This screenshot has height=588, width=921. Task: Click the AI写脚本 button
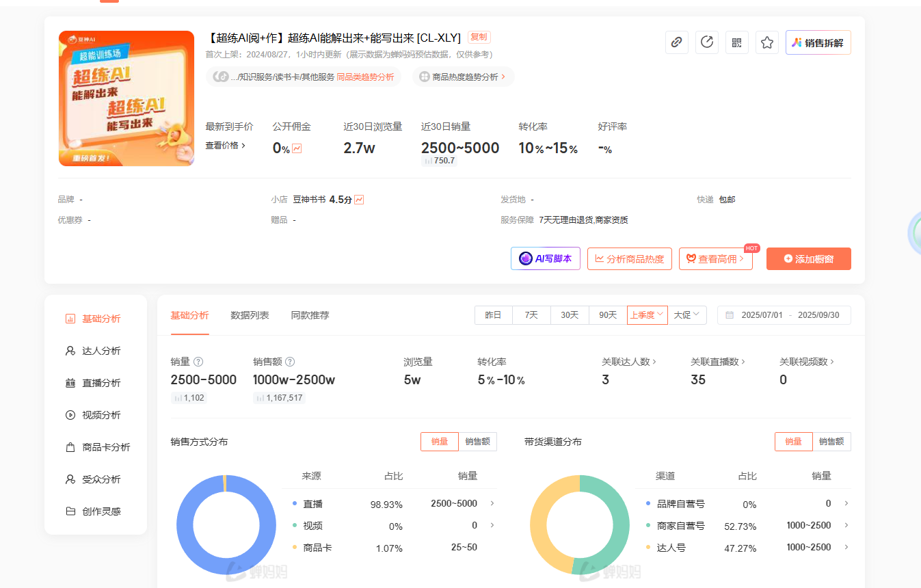pos(546,258)
